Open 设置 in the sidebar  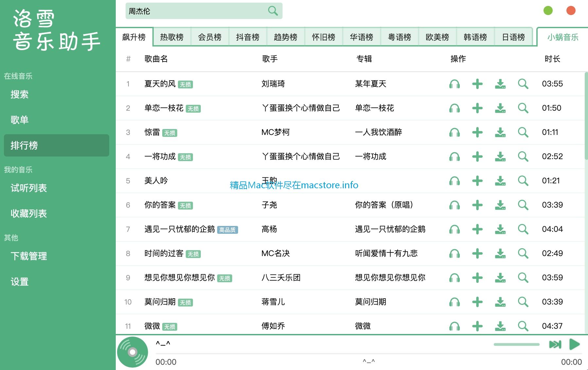pyautogui.click(x=57, y=282)
